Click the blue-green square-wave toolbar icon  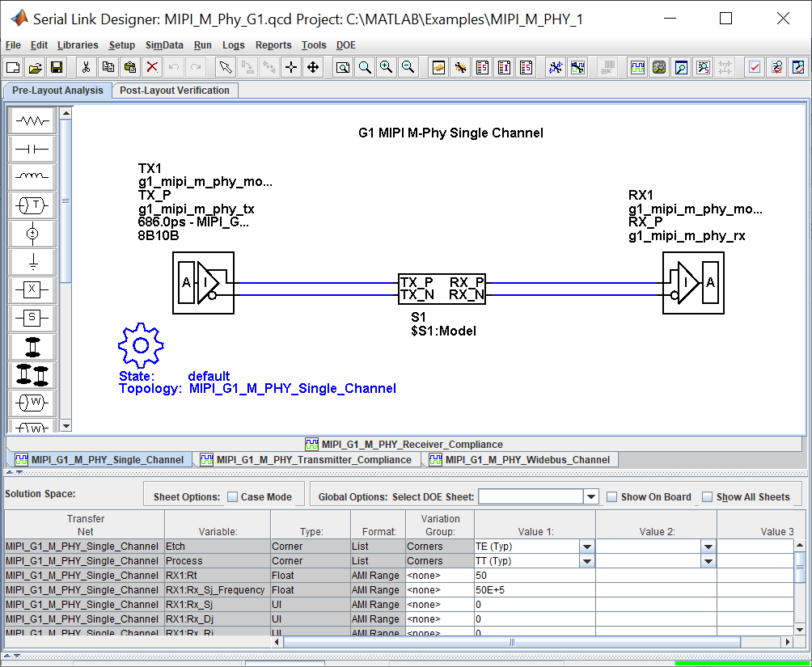[x=637, y=67]
